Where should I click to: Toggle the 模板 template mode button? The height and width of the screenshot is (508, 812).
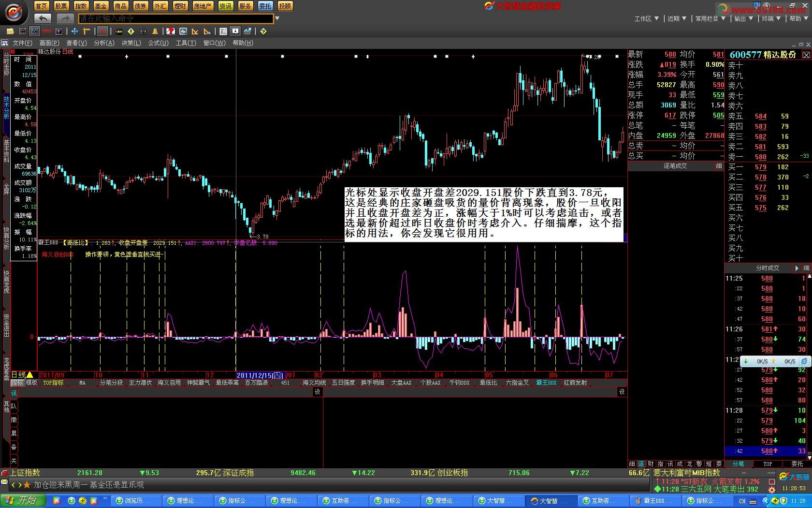point(32,383)
